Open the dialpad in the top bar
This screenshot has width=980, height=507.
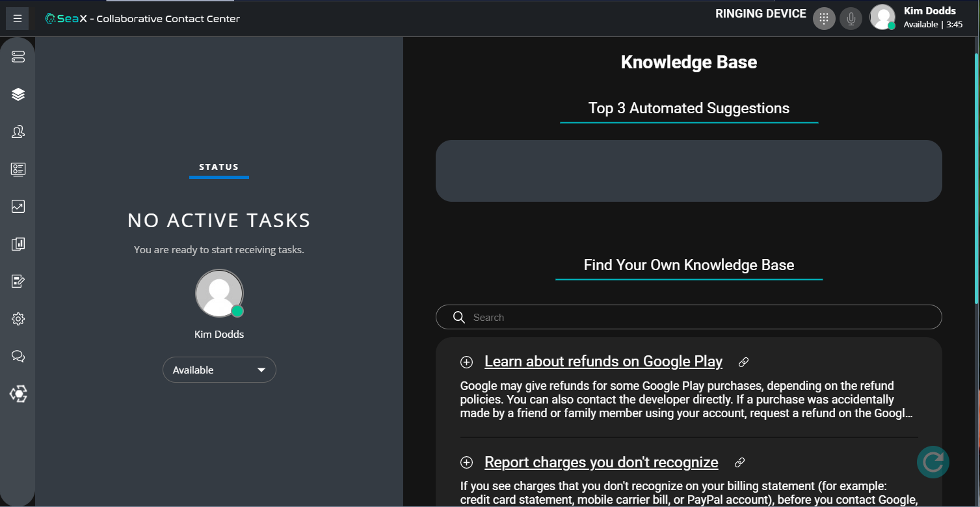[823, 18]
